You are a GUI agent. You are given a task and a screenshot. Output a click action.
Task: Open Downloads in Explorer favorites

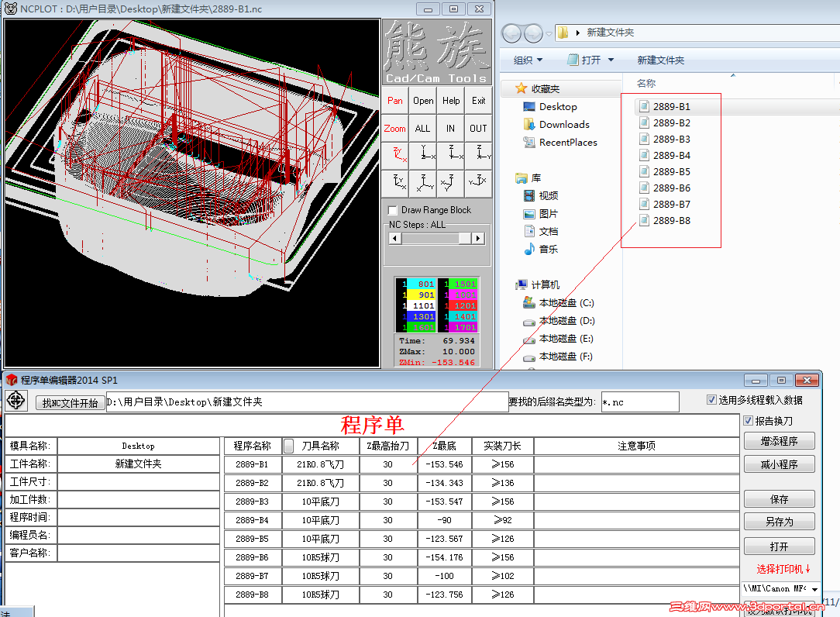[563, 124]
